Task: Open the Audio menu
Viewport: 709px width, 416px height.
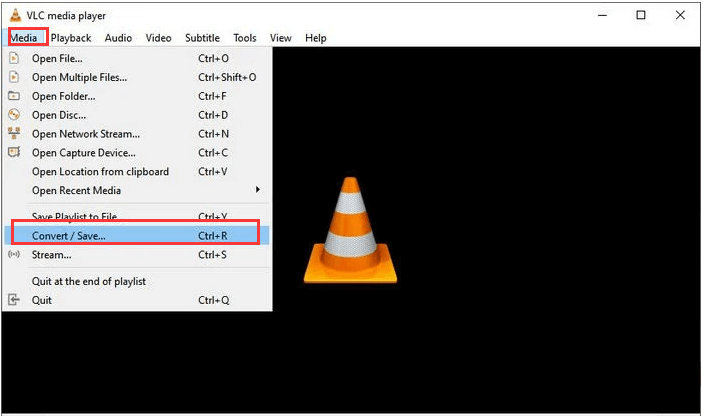Action: point(118,38)
